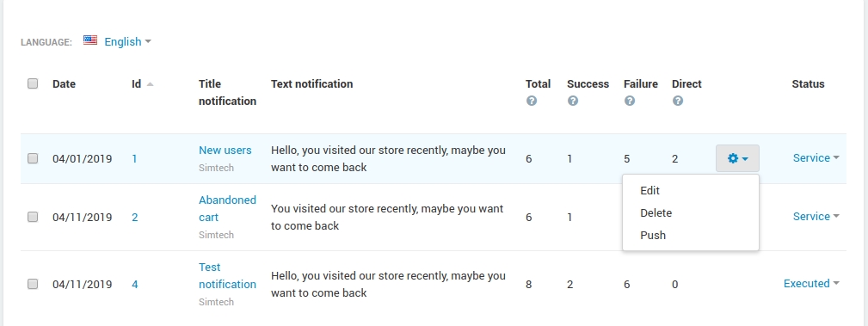
Task: Select the checkbox for Abandoned cart row
Action: point(33,217)
